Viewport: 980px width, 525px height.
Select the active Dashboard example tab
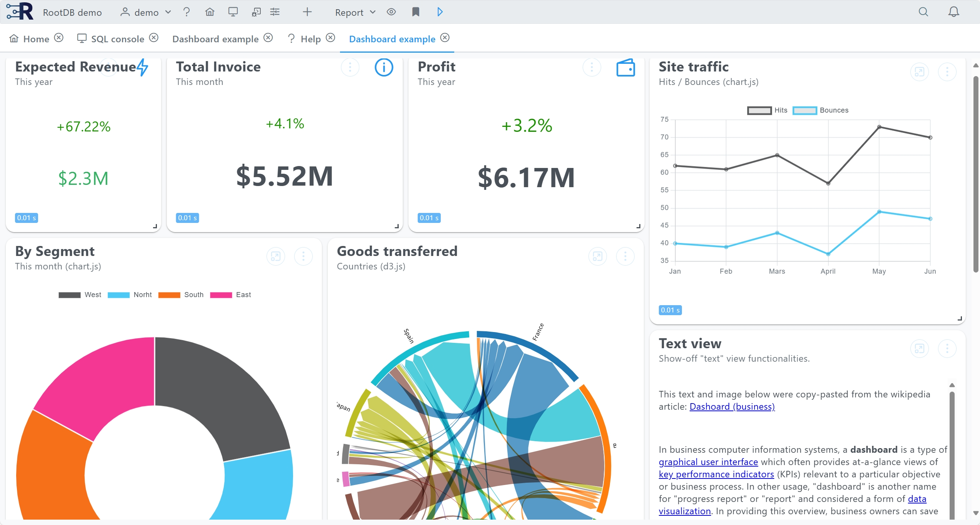click(x=392, y=39)
